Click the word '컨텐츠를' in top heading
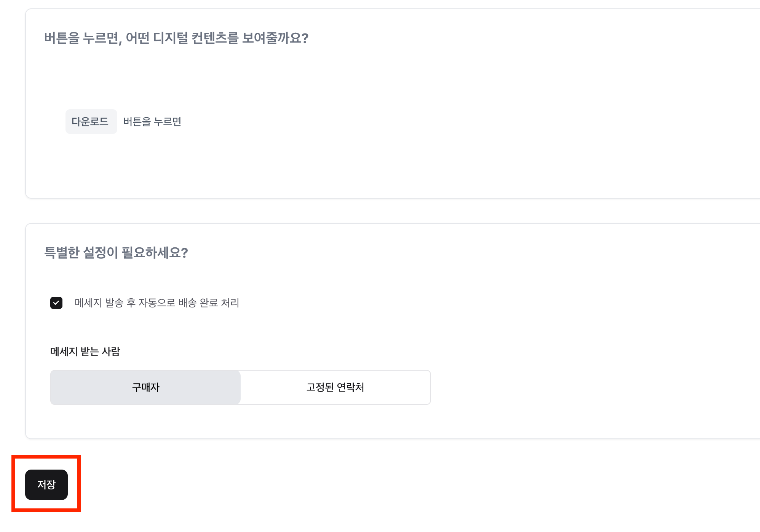This screenshot has height=532, width=760. [215, 38]
